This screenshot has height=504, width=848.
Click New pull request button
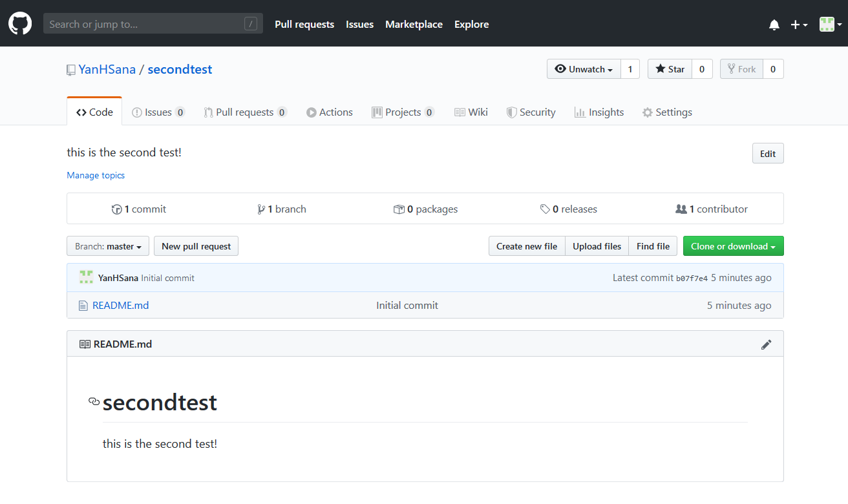(196, 246)
